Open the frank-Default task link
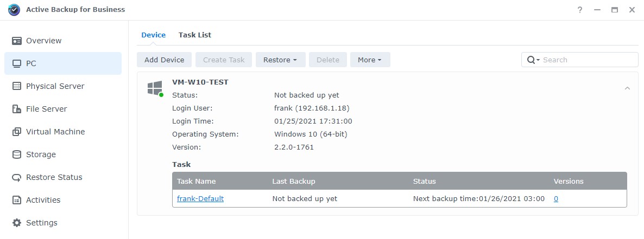644x239 pixels. pos(200,199)
